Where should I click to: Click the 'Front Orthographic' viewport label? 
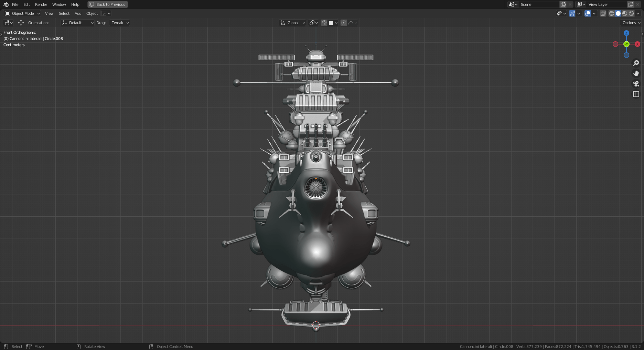20,32
